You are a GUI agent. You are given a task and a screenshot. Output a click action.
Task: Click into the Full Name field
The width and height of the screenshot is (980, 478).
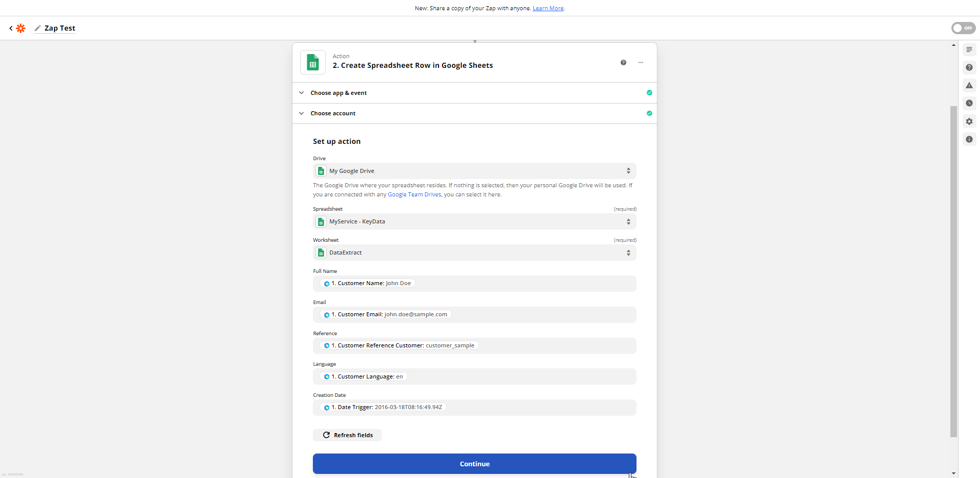pos(474,284)
